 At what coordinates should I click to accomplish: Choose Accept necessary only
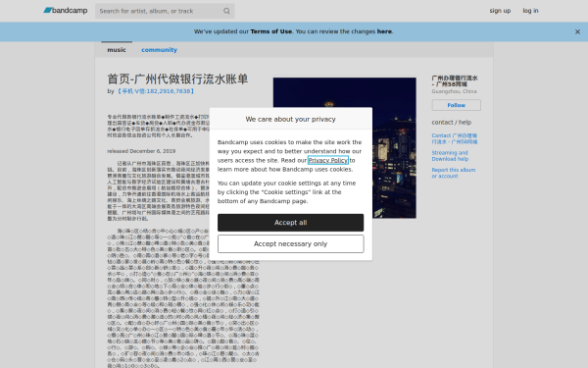291,244
